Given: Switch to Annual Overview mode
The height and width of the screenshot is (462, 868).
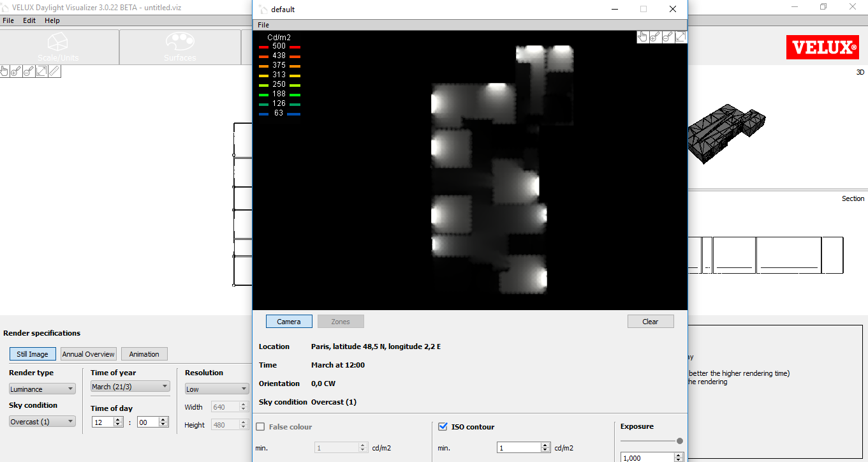Looking at the screenshot, I should coord(89,354).
